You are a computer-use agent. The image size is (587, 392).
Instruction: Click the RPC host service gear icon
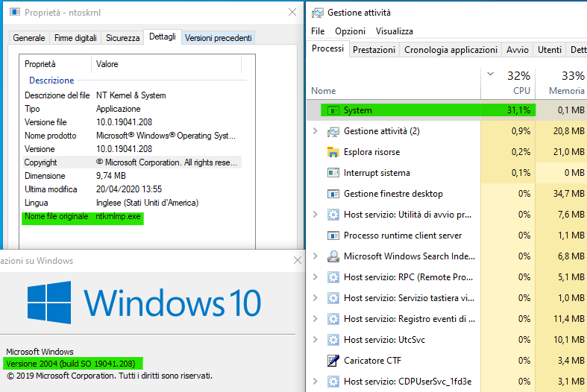333,277
